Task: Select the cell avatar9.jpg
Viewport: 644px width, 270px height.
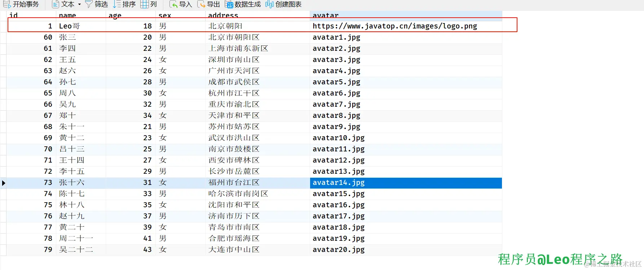Action: [x=406, y=127]
